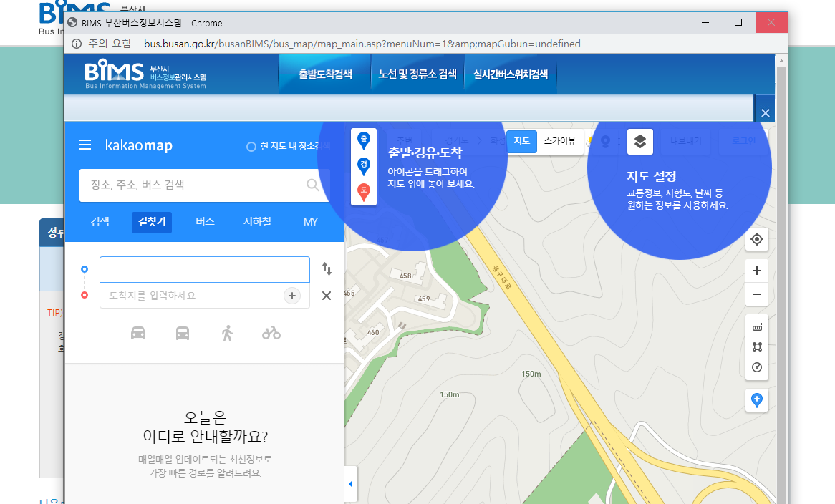Image resolution: width=835 pixels, height=504 pixels.
Task: Select walking route mode
Action: (x=228, y=333)
